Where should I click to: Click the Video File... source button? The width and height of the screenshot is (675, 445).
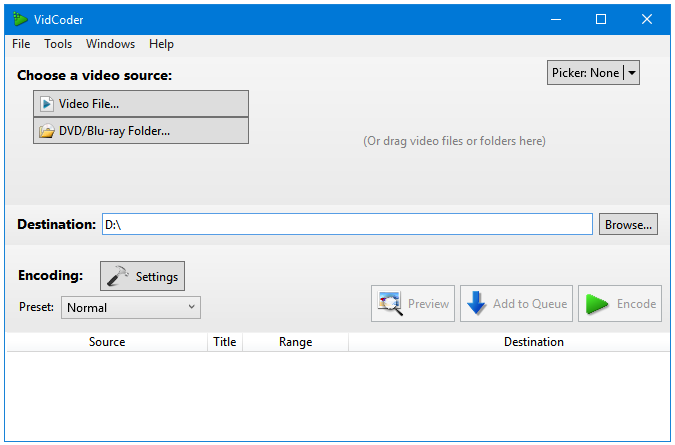coord(141,104)
